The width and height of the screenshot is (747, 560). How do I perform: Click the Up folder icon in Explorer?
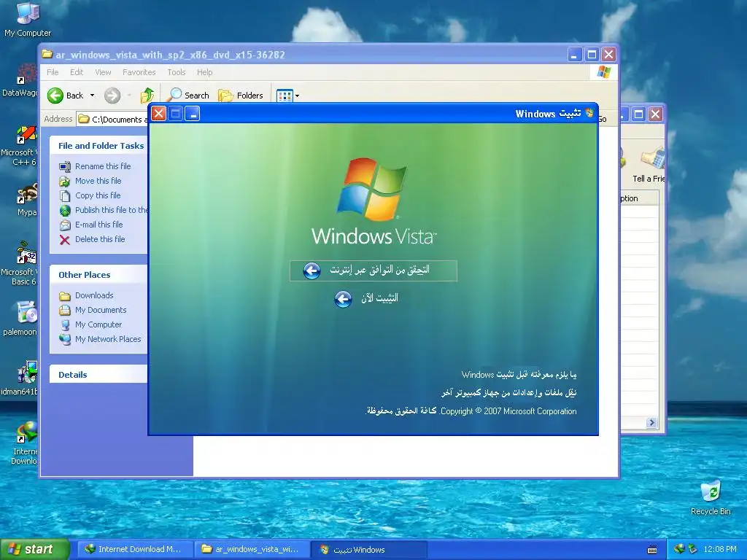click(x=147, y=96)
